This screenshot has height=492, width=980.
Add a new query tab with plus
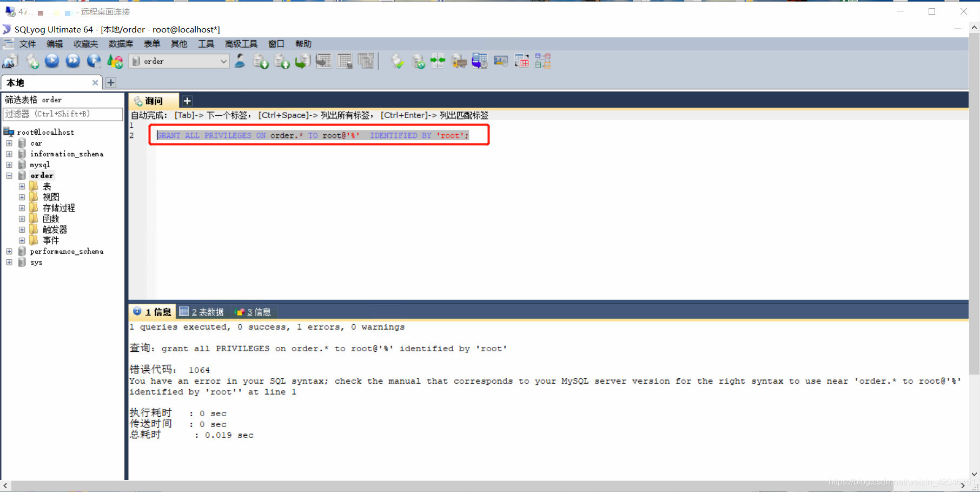pyautogui.click(x=187, y=101)
